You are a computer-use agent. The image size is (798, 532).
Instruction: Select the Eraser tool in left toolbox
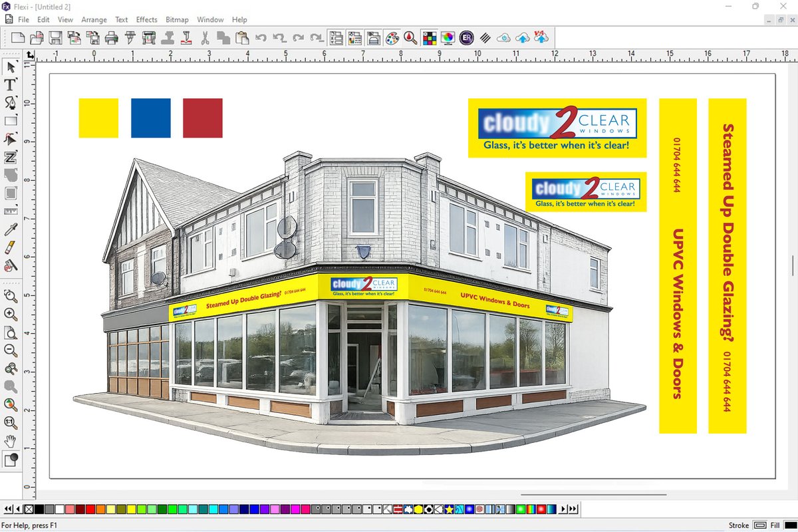click(x=11, y=247)
